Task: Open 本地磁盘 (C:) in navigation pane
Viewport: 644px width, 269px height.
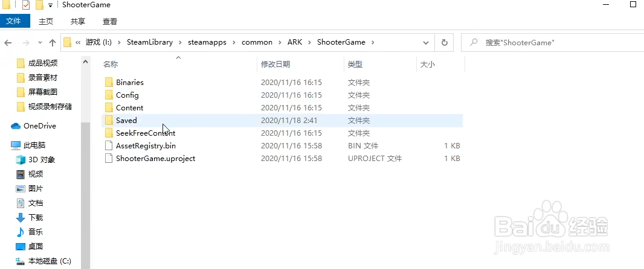Action: [50, 261]
